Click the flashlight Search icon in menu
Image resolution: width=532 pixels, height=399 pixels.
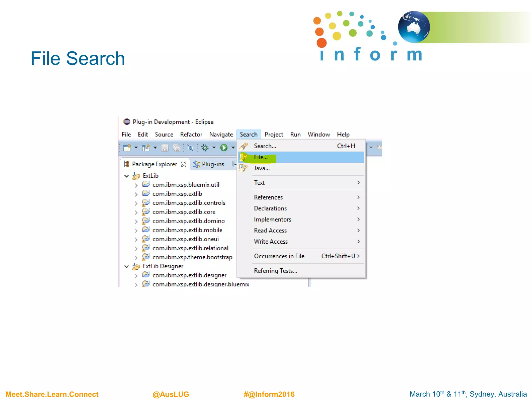click(244, 146)
